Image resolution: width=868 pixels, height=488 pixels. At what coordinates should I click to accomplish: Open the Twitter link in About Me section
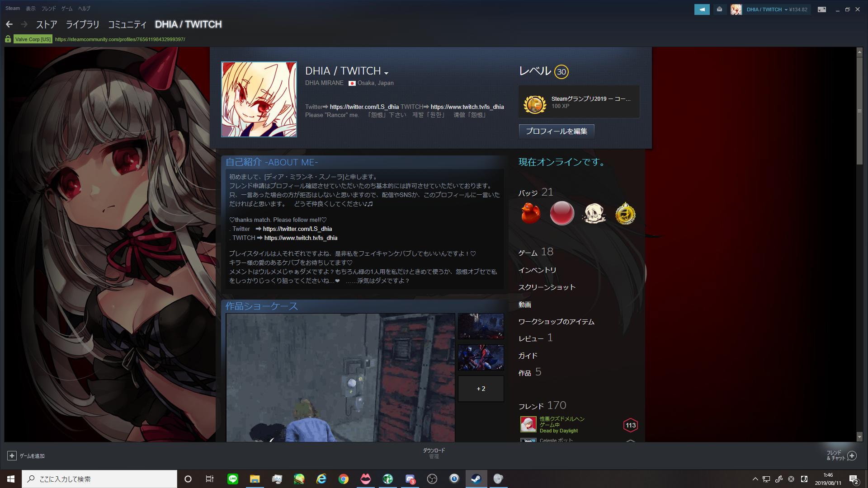297,229
